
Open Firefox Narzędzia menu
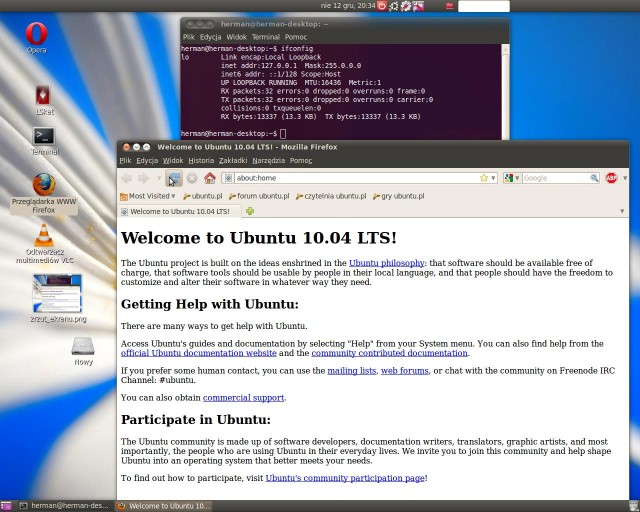[x=269, y=160]
